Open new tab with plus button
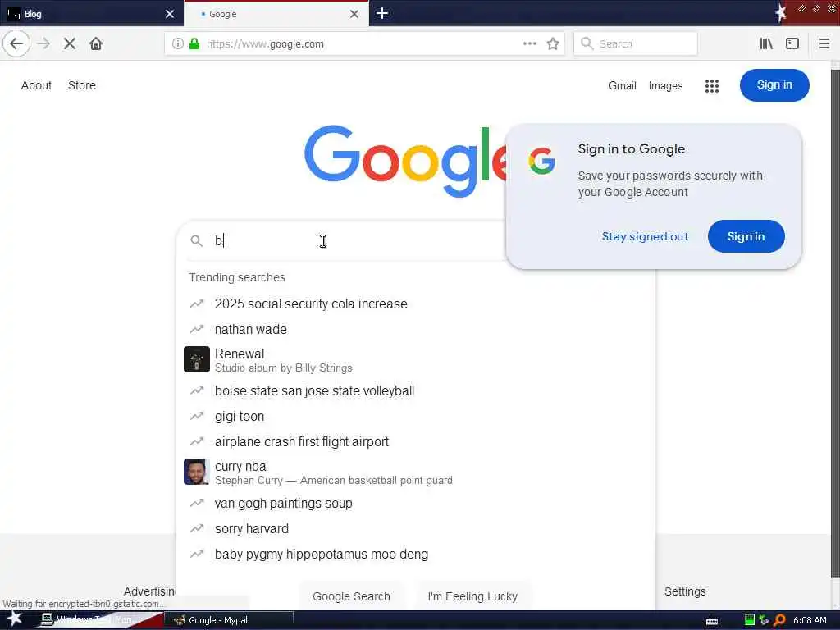The width and height of the screenshot is (840, 630). click(382, 13)
